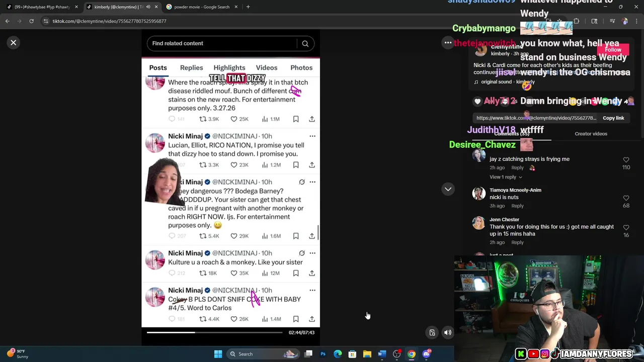
Task: Like Jenn Chester's comment heart
Action: click(x=626, y=228)
